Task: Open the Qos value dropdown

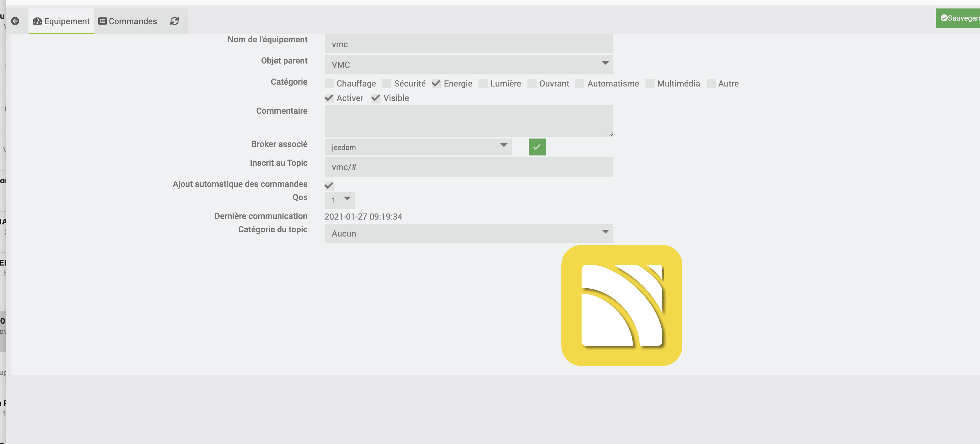Action: (340, 200)
